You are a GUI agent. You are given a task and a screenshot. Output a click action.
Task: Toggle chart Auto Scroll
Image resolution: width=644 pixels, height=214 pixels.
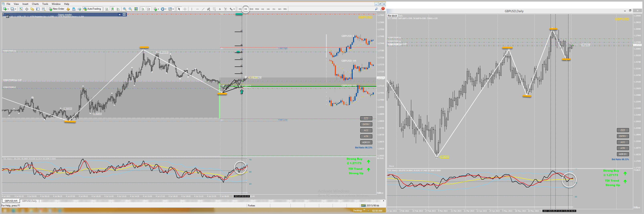[x=143, y=9]
